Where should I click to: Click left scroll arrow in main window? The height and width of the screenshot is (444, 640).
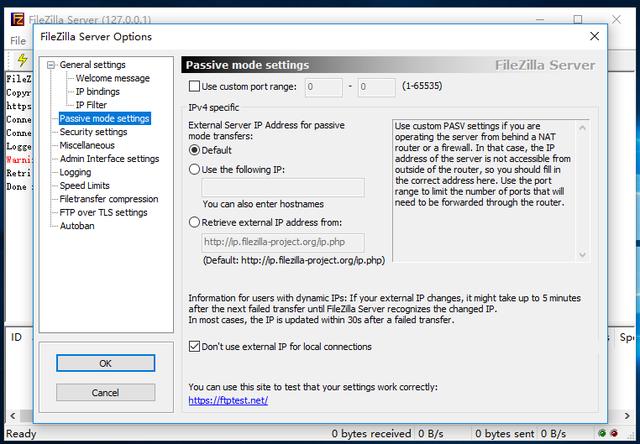pyautogui.click(x=13, y=416)
